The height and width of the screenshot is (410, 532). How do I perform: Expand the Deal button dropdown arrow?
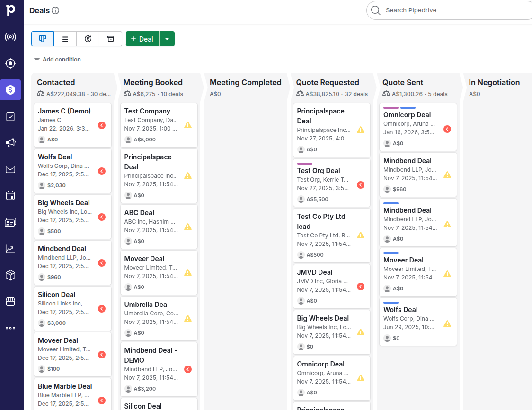(167, 39)
